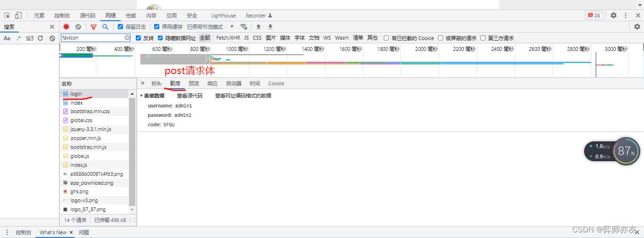The width and height of the screenshot is (644, 238).
Task: Filter requests by CSS type
Action: point(257,38)
